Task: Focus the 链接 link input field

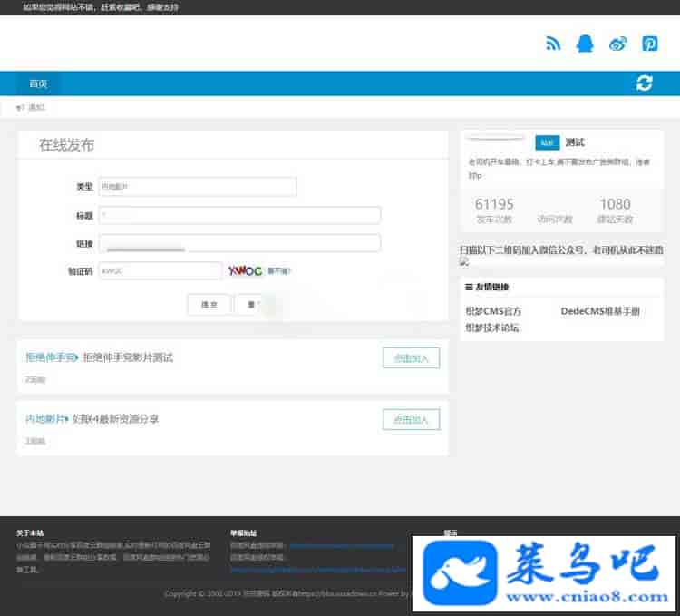Action: click(x=239, y=243)
